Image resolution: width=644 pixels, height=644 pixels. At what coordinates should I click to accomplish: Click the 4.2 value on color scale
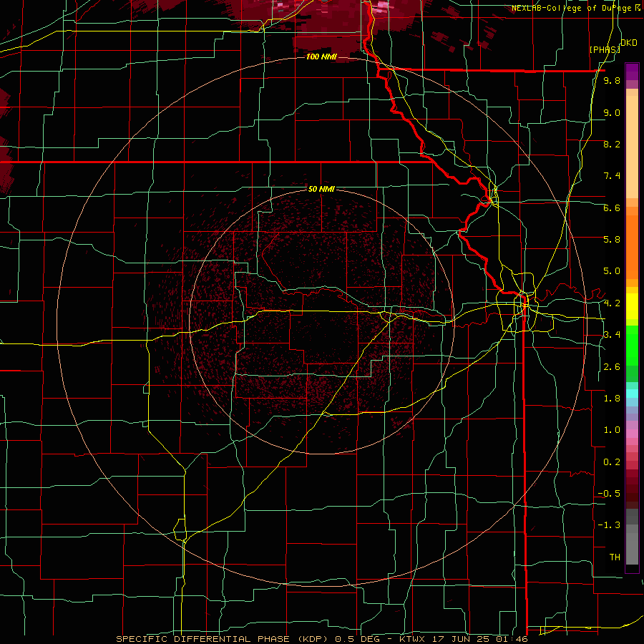612,303
